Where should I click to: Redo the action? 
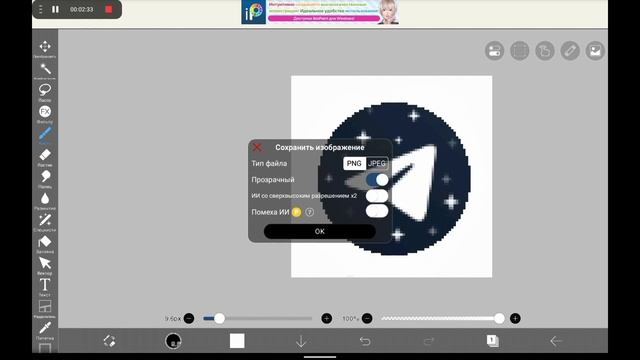[429, 341]
